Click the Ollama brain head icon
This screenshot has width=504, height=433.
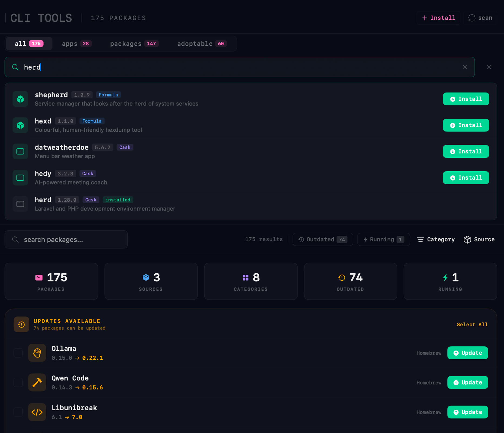tap(37, 353)
